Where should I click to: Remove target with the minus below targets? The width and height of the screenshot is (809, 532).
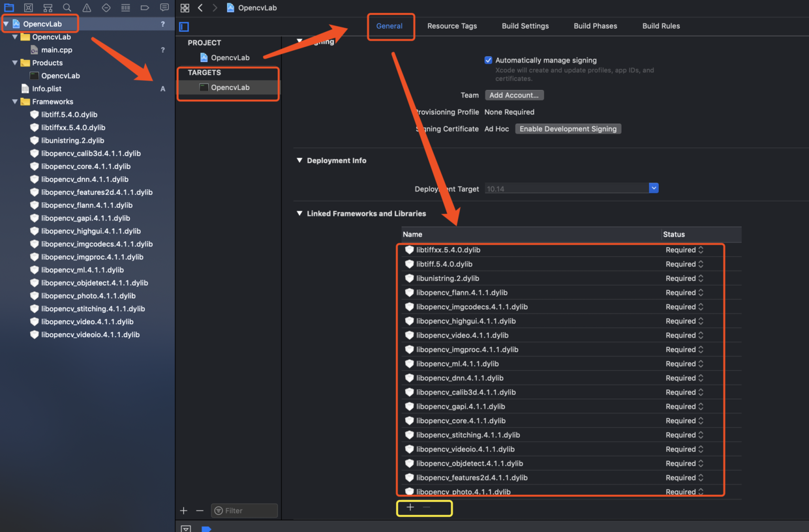click(x=200, y=510)
